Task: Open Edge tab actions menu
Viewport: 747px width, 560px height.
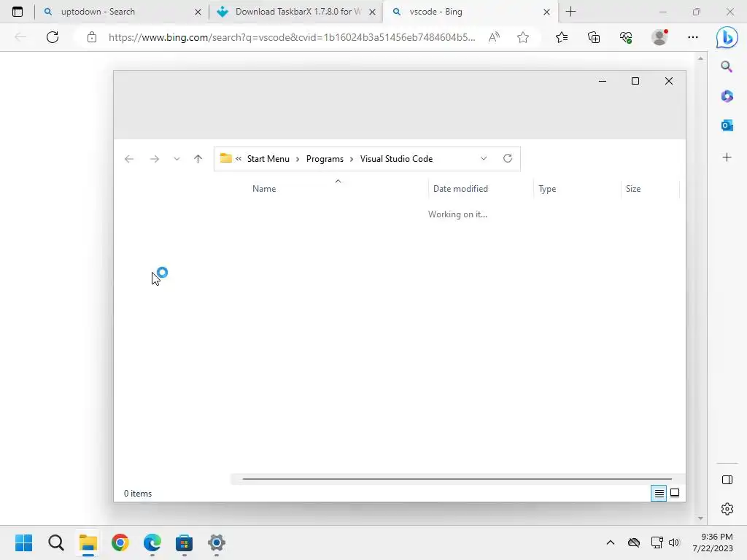Action: click(x=18, y=12)
